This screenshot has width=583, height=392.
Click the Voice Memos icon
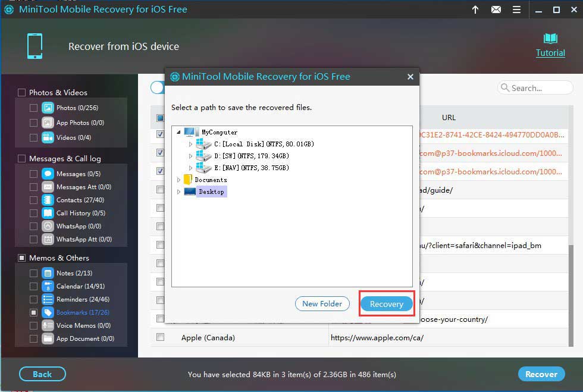pos(48,325)
